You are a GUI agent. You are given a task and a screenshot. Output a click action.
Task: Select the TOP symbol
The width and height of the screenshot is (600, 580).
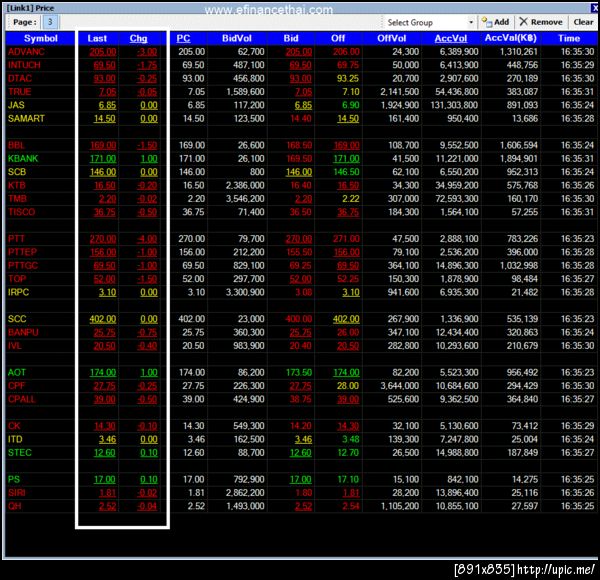click(17, 279)
